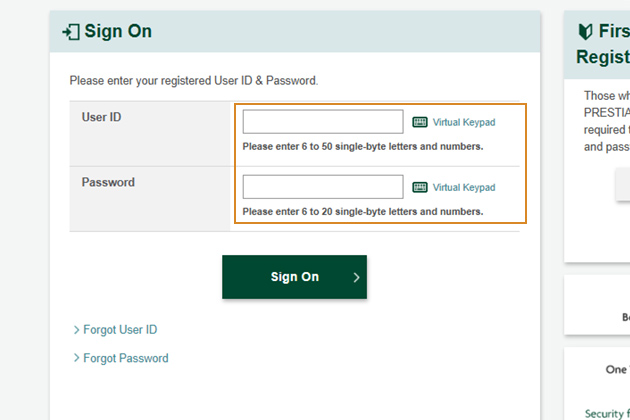Click Virtual Keypad text link for Password
The height and width of the screenshot is (420, 630).
[x=464, y=187]
